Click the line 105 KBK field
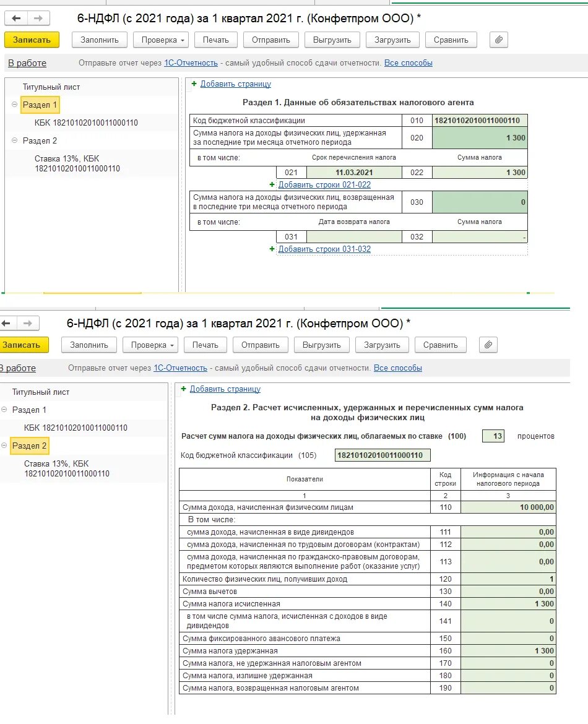 [383, 455]
